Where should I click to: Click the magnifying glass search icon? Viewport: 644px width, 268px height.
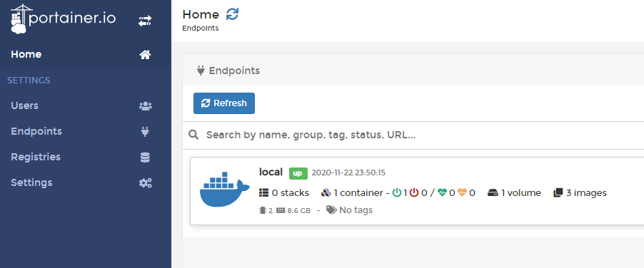[x=193, y=135]
